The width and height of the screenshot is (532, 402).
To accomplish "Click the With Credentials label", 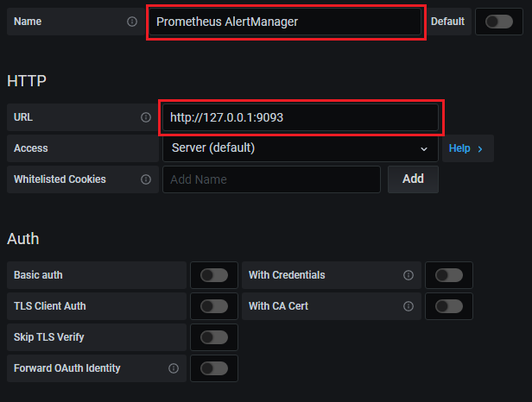I will [x=287, y=275].
